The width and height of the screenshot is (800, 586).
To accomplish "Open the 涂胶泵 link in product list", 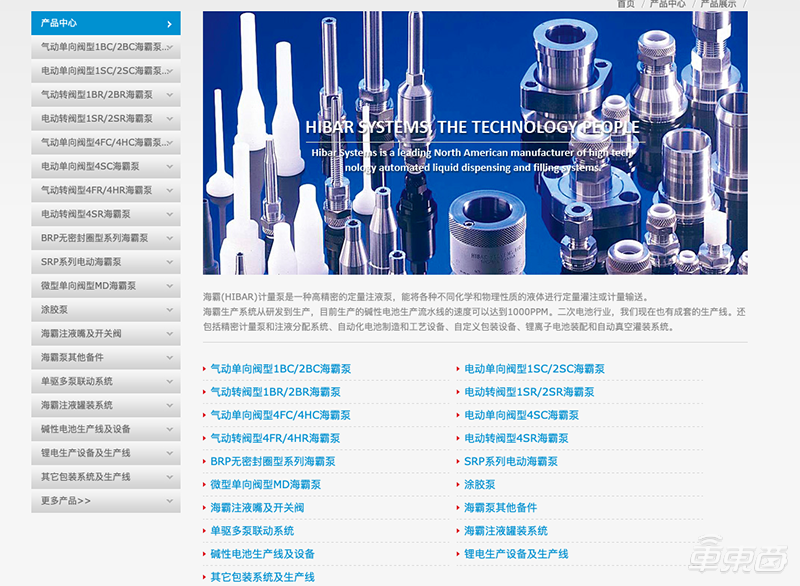I will (x=479, y=485).
